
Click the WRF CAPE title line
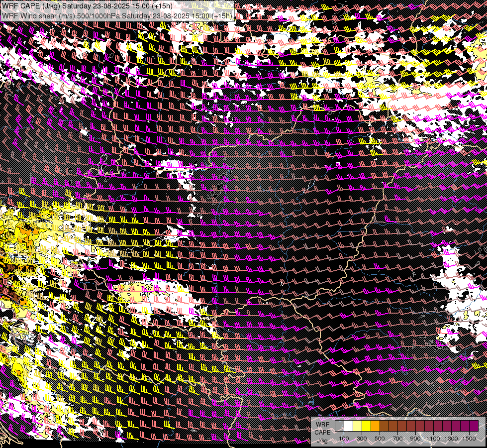click(87, 6)
